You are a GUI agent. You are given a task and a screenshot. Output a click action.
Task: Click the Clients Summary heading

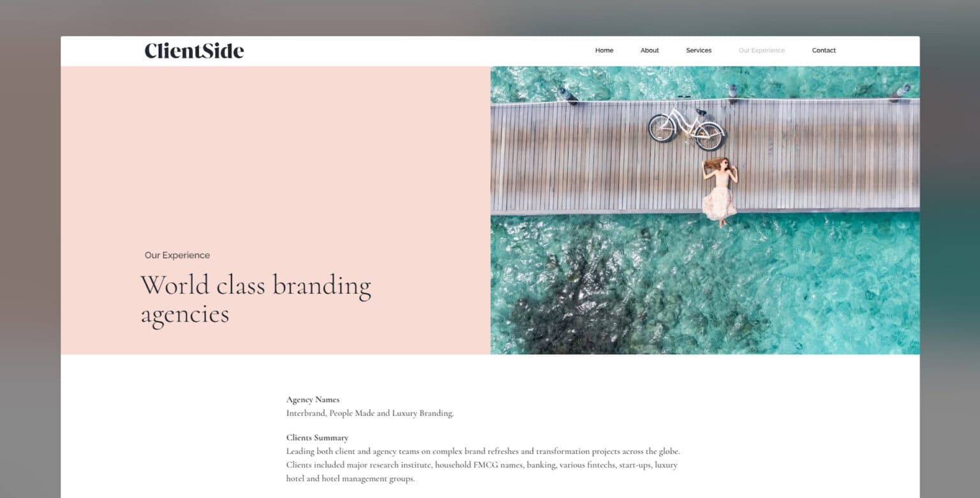pos(317,438)
